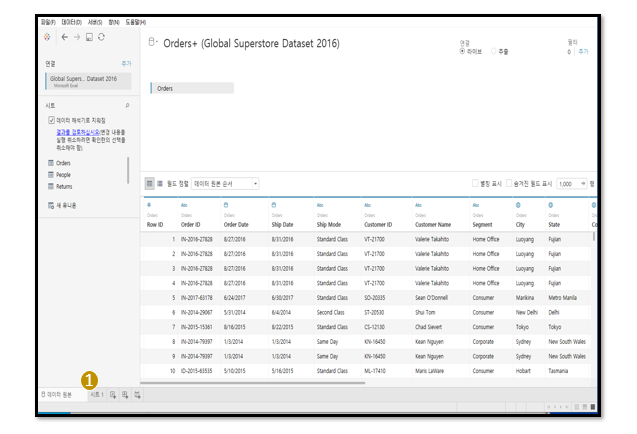The height and width of the screenshot is (434, 637).
Task: Click Orders table in canvas
Action: click(192, 88)
